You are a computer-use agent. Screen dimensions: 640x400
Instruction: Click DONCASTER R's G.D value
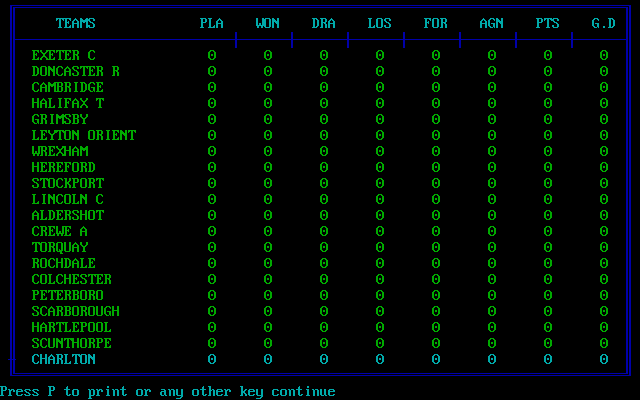603,71
